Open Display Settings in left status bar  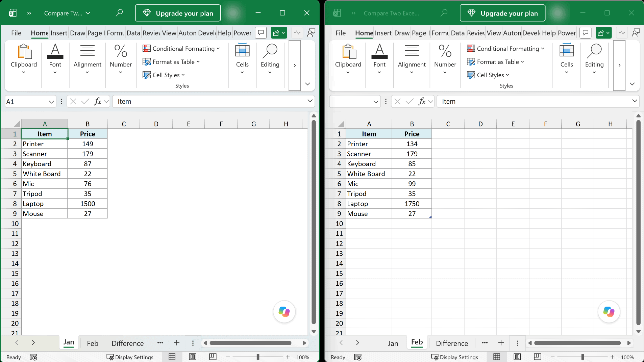click(130, 357)
